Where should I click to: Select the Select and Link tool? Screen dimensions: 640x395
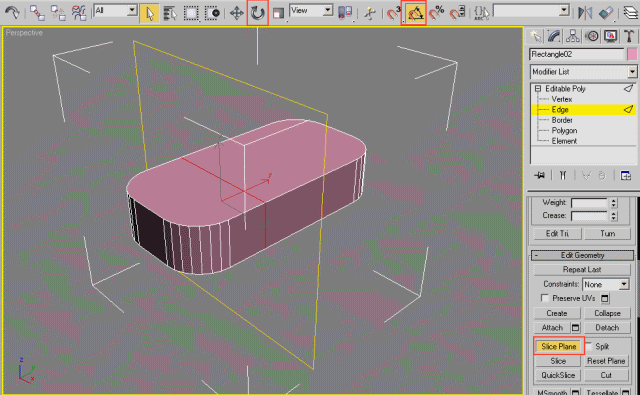point(37,13)
